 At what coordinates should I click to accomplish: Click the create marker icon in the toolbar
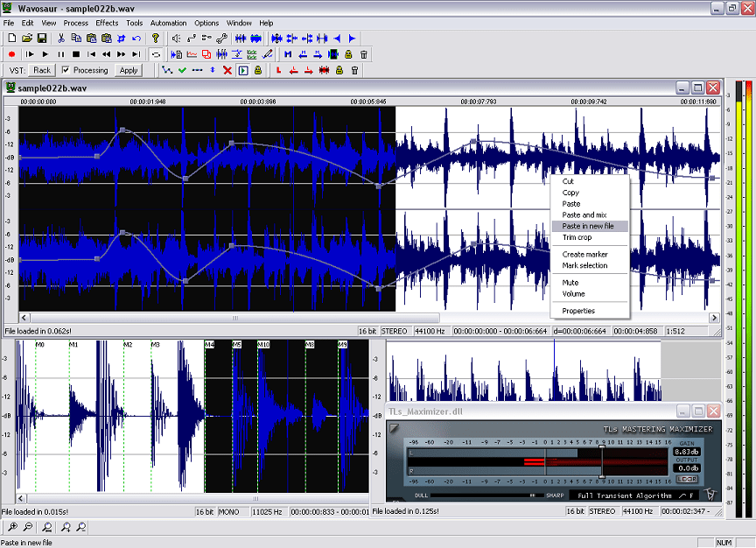pos(287,54)
